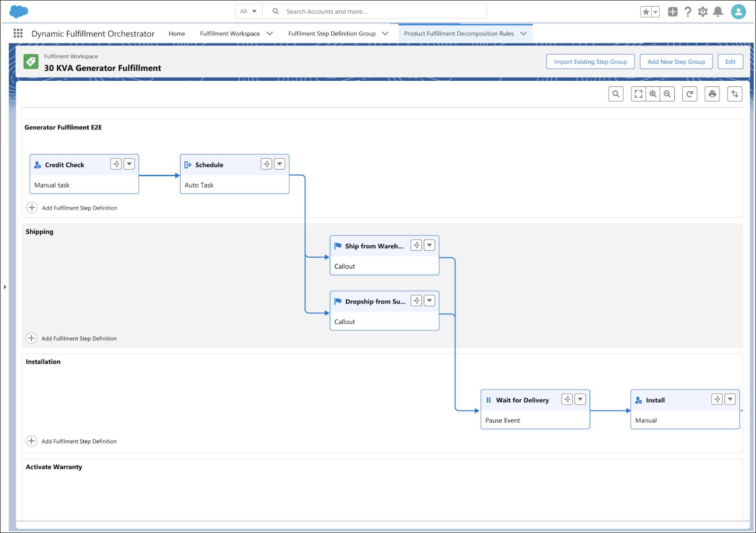The height and width of the screenshot is (533, 756).
Task: Print the fulfillment diagram
Action: pyautogui.click(x=712, y=94)
